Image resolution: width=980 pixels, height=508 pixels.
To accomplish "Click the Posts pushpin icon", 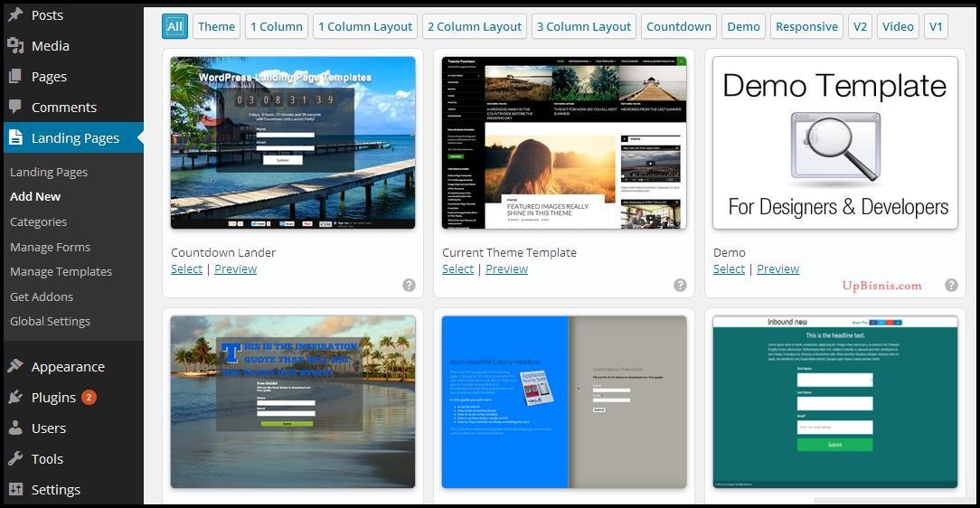I will click(15, 14).
